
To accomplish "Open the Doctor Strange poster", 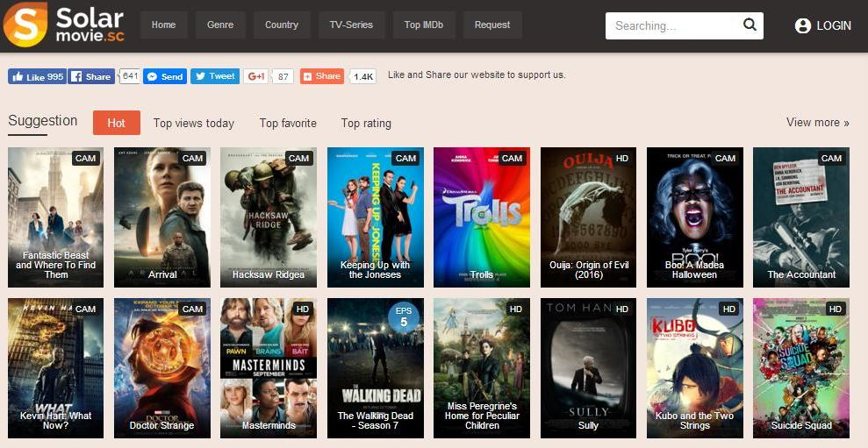I will (162, 368).
